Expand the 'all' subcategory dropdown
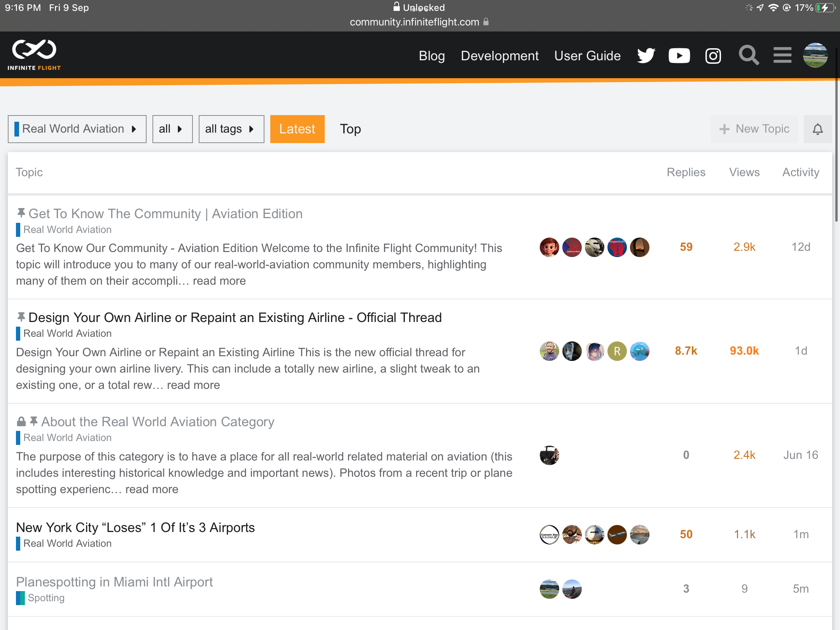Viewport: 840px width, 630px height. point(172,129)
